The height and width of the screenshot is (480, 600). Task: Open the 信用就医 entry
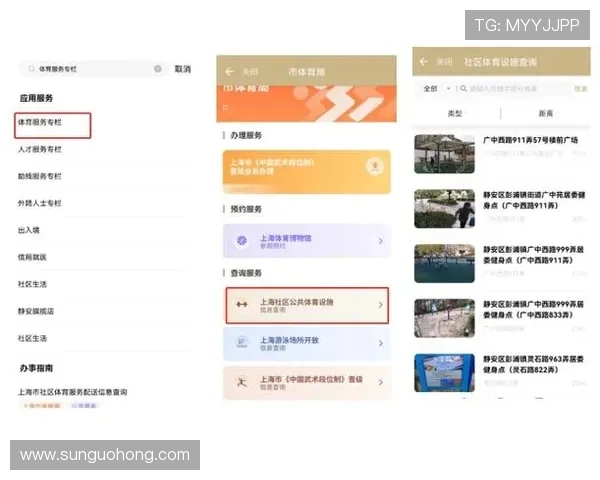(32, 257)
